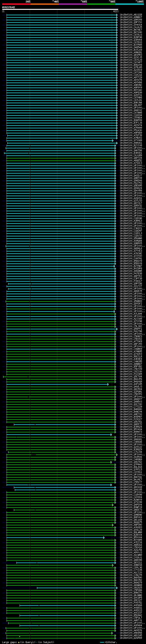Image resolution: width=146 pixels, height=644 pixels.
Task: Select hit label UniRef100_B6T4E7
Action: coord(131,30)
